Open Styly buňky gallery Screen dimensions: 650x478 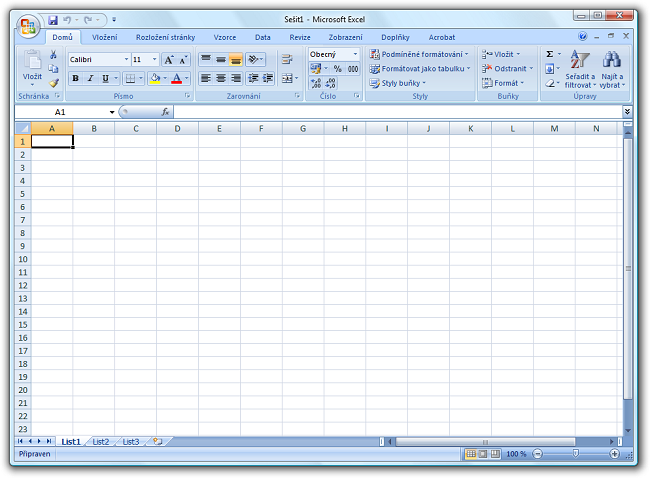coord(398,83)
